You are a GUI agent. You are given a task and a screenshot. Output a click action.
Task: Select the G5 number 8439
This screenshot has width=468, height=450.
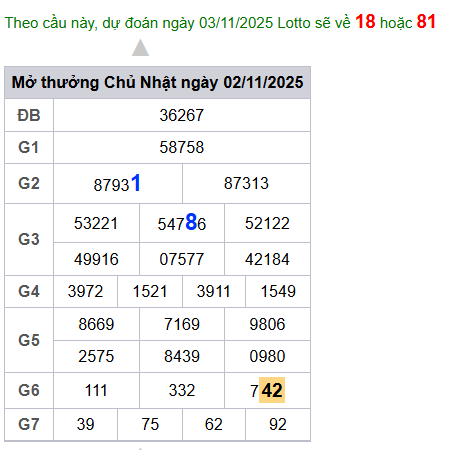pos(182,356)
